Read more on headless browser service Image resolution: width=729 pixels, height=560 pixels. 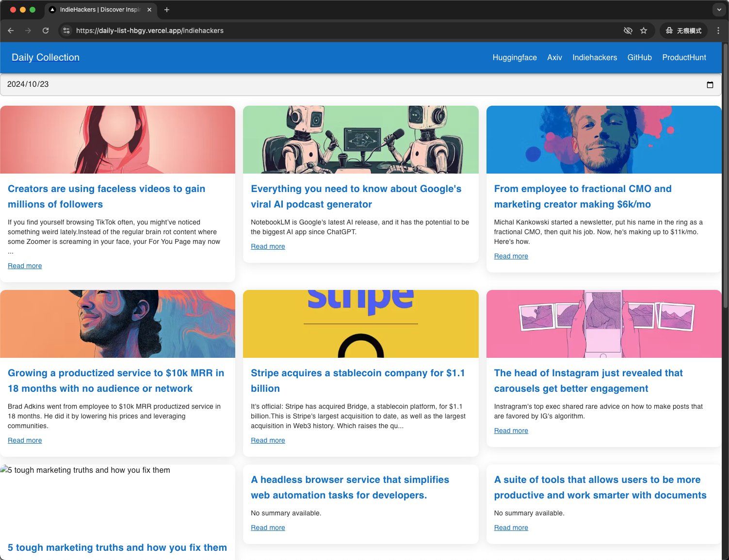(x=268, y=528)
